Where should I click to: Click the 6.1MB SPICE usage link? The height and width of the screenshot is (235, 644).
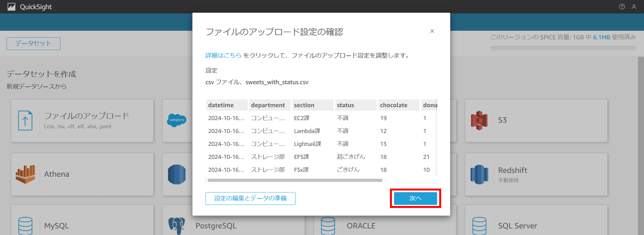click(x=601, y=37)
